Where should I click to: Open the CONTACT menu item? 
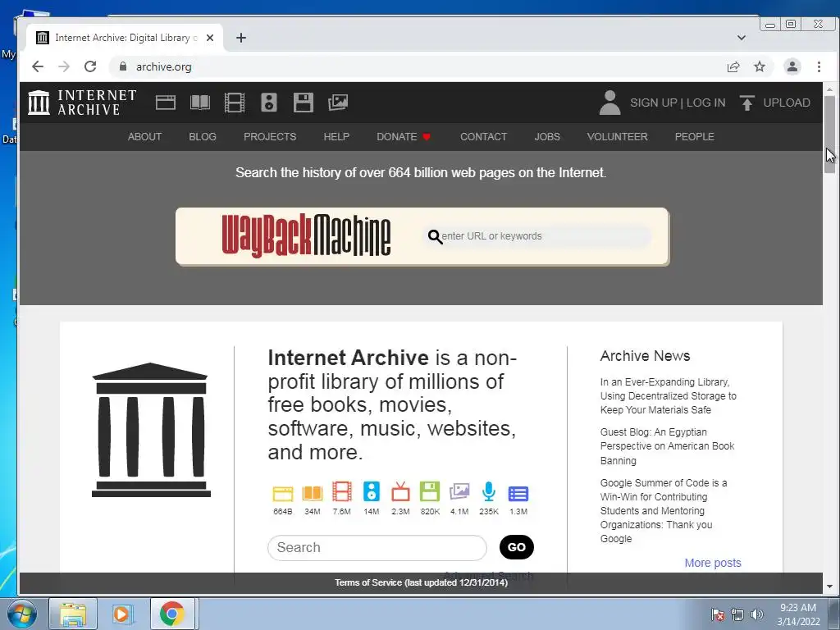click(x=483, y=137)
